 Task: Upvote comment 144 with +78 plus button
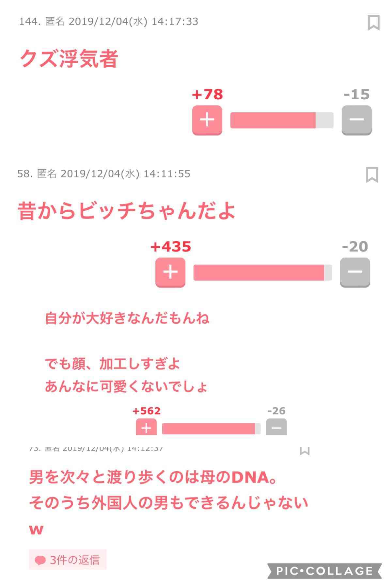click(207, 120)
